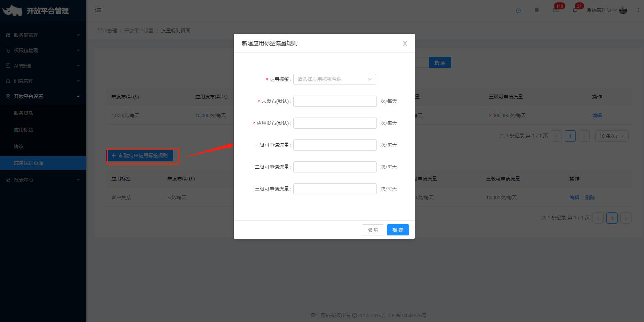Click 删除 link in 客户关系 row
644x322 pixels.
(x=590, y=198)
